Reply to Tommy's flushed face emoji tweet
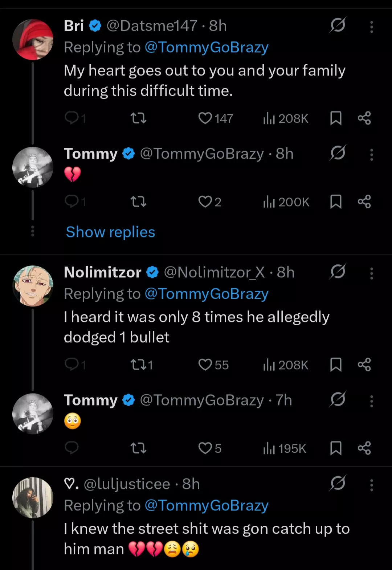Screen dimensions: 392x570 coord(72,448)
